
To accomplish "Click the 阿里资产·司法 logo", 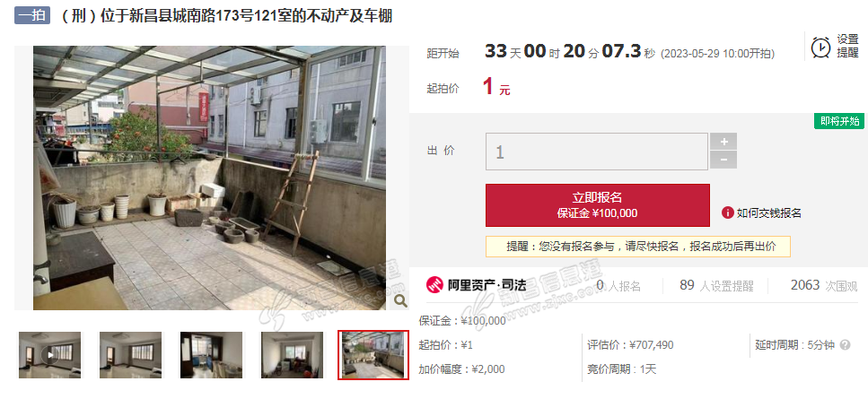I will [x=476, y=285].
